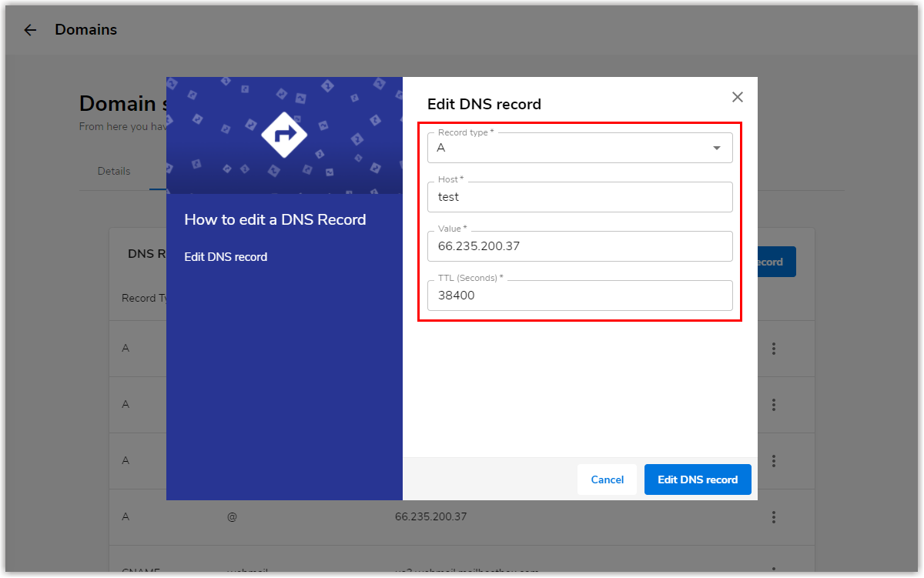Cancel editing the DNS record
This screenshot has height=578, width=924.
pyautogui.click(x=608, y=479)
